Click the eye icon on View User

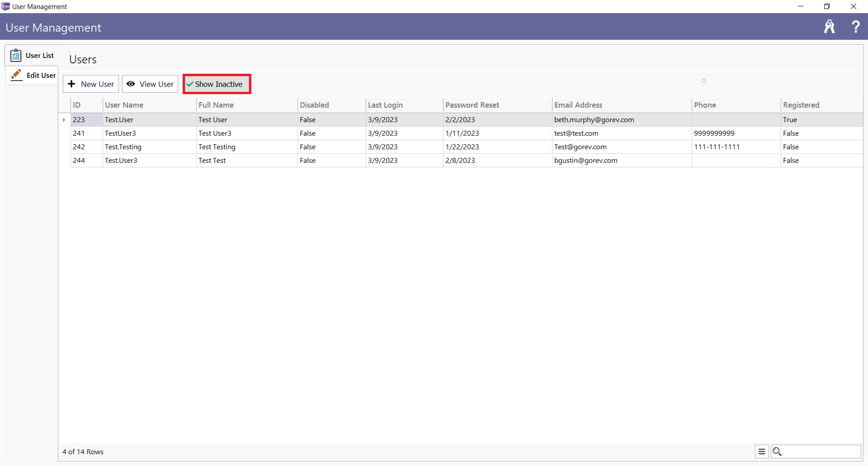point(131,84)
